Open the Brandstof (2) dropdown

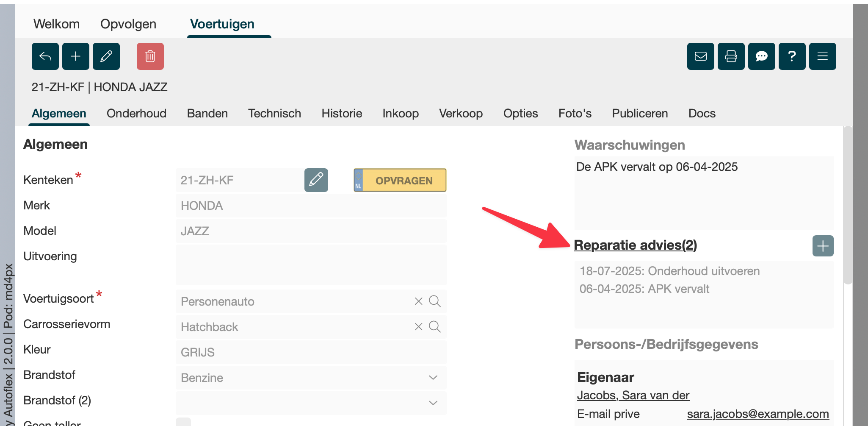(433, 403)
